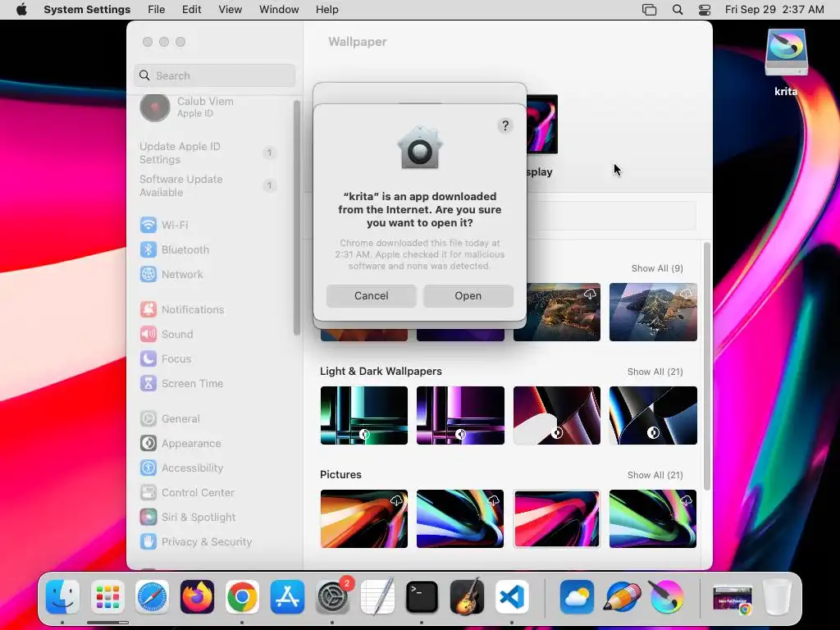This screenshot has width=840, height=630.
Task: Open Launchpad from the Dock
Action: point(107,596)
